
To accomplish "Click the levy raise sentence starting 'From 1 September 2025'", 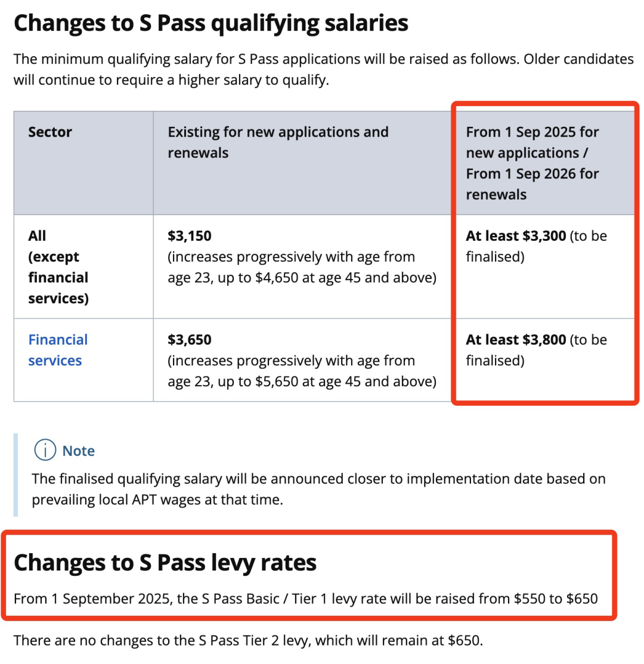I will [x=305, y=598].
